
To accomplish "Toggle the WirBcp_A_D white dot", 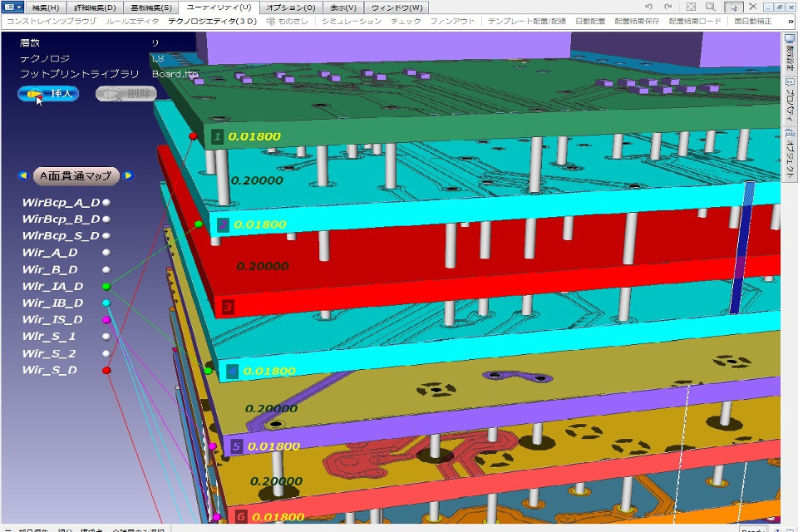I will [x=106, y=203].
